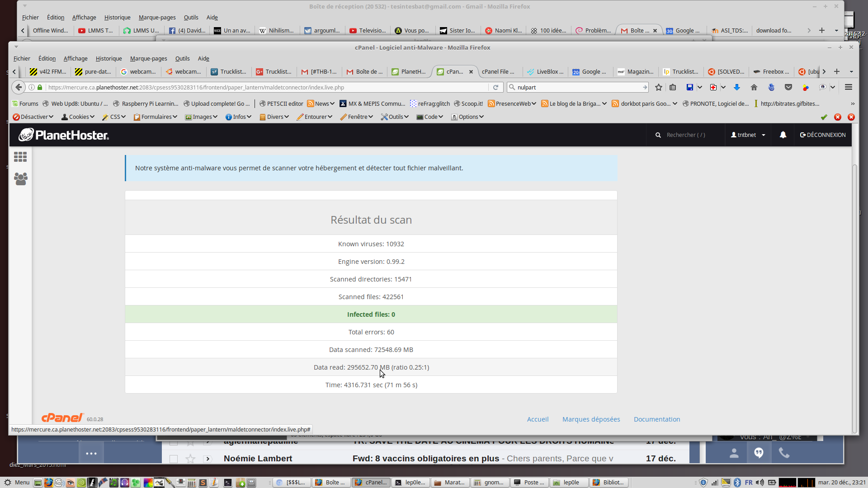Bookmark this page with the star icon
This screenshot has height=488, width=868.
pyautogui.click(x=658, y=87)
